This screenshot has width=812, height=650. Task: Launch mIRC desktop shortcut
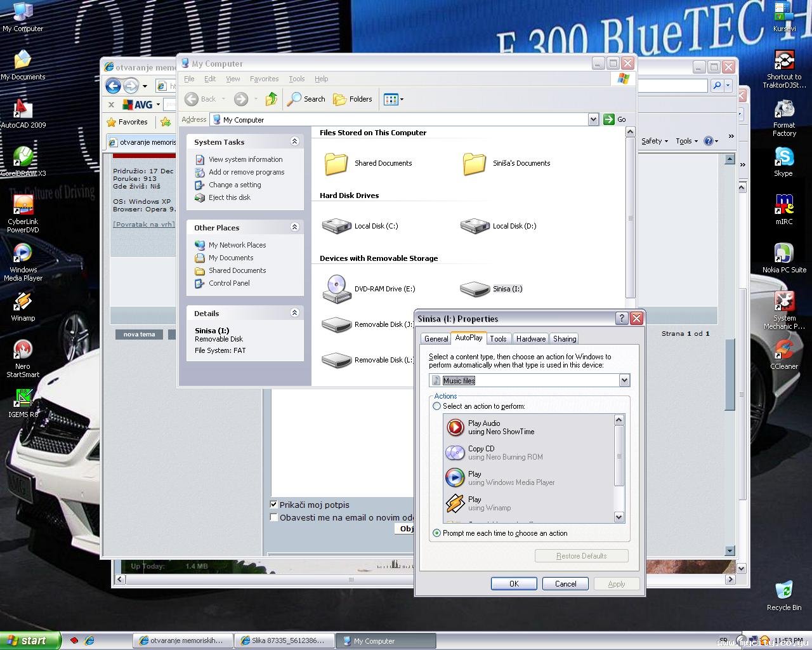(x=784, y=210)
